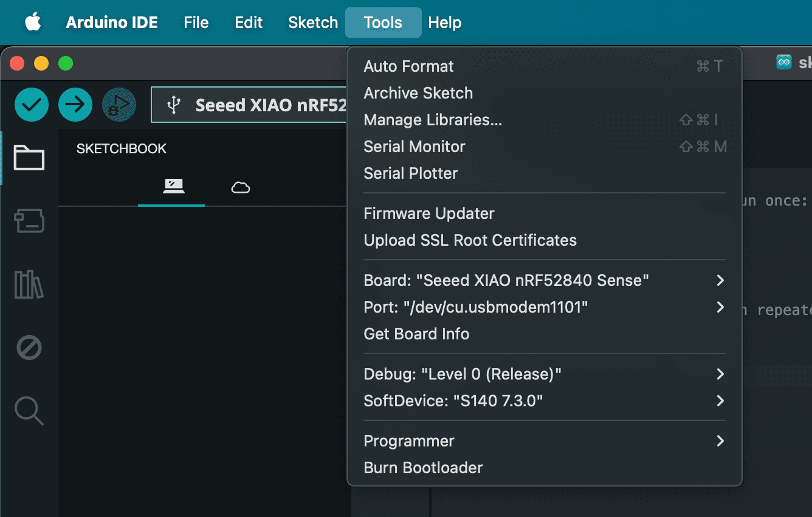Start the Debug button in toolbar

[x=119, y=105]
